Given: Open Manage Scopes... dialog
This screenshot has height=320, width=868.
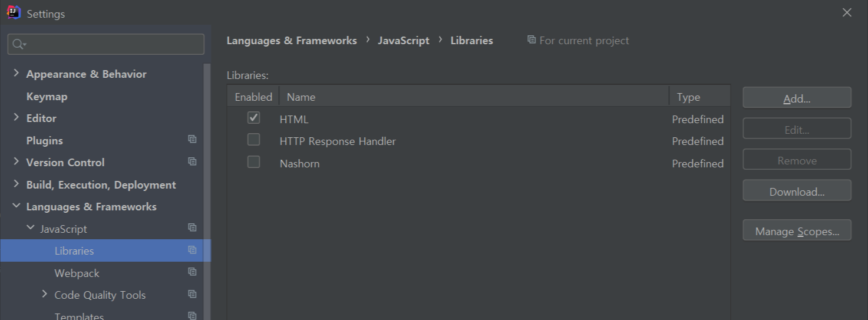Looking at the screenshot, I should click(x=797, y=230).
